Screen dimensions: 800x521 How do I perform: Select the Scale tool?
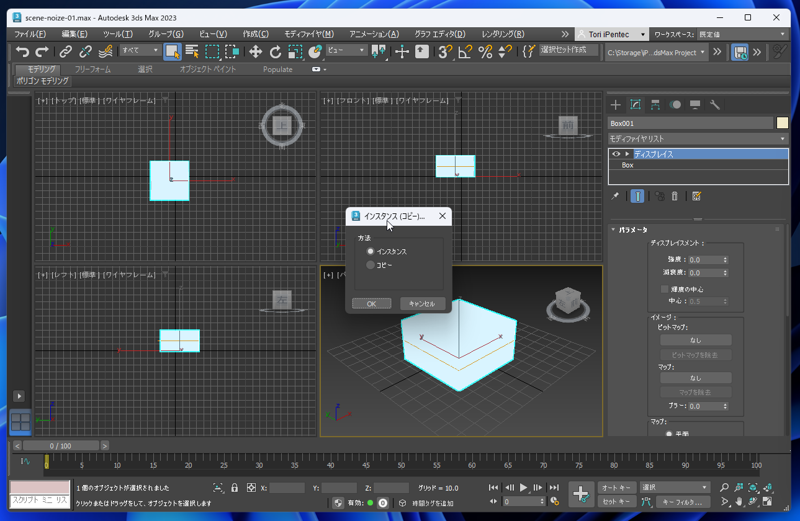point(295,52)
